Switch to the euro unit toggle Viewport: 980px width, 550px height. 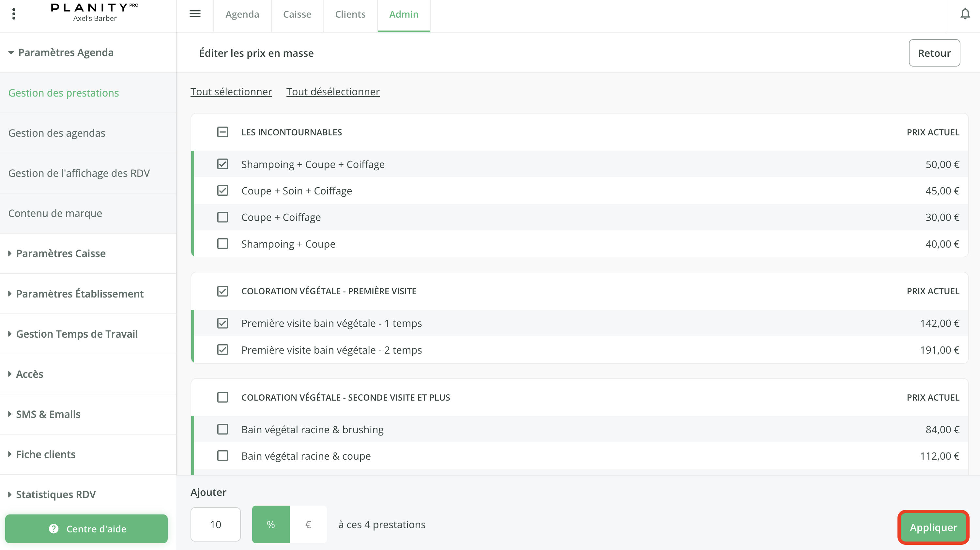(308, 524)
